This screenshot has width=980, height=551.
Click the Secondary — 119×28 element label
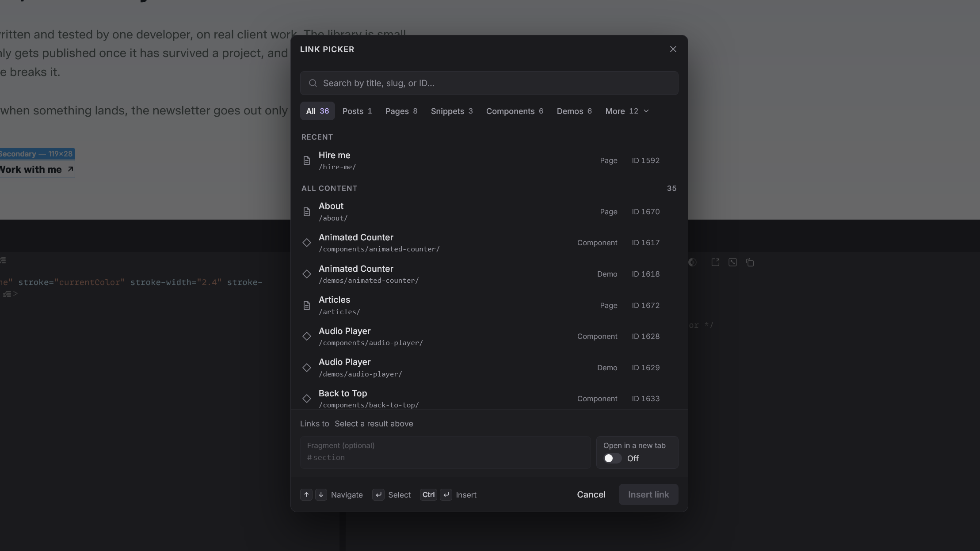pos(37,154)
